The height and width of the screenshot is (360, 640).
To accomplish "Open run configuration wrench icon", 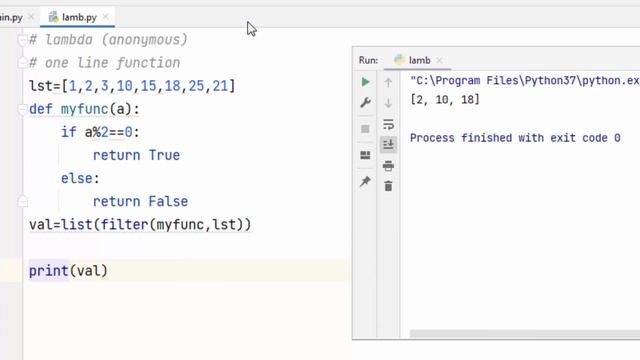I will (365, 102).
